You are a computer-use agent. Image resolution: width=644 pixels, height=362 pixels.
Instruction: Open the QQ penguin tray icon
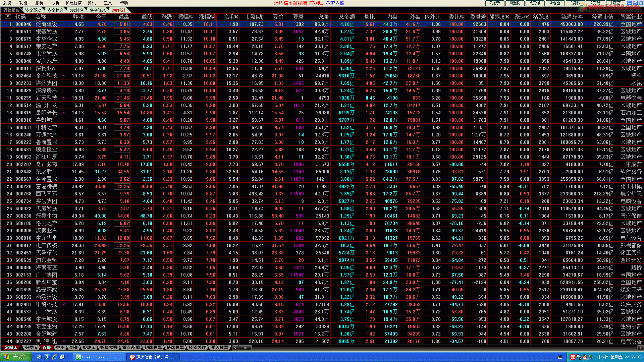click(x=585, y=357)
